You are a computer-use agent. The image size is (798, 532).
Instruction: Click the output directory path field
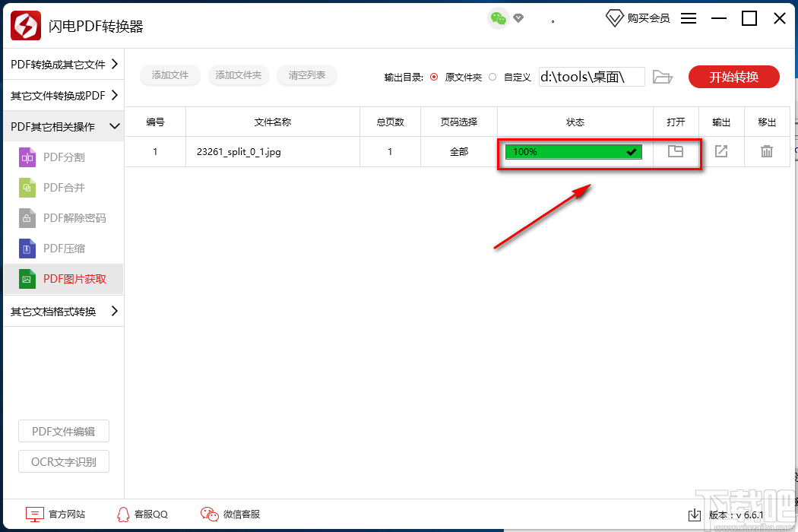coord(592,77)
